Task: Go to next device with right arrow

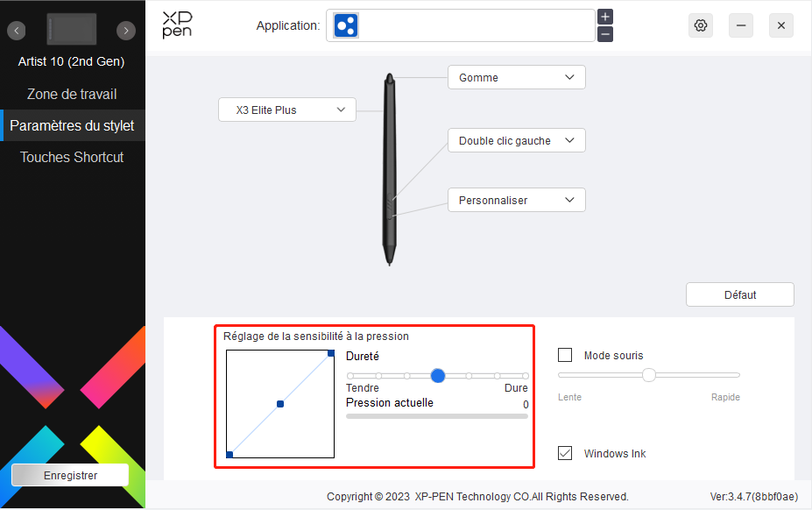Action: click(127, 31)
